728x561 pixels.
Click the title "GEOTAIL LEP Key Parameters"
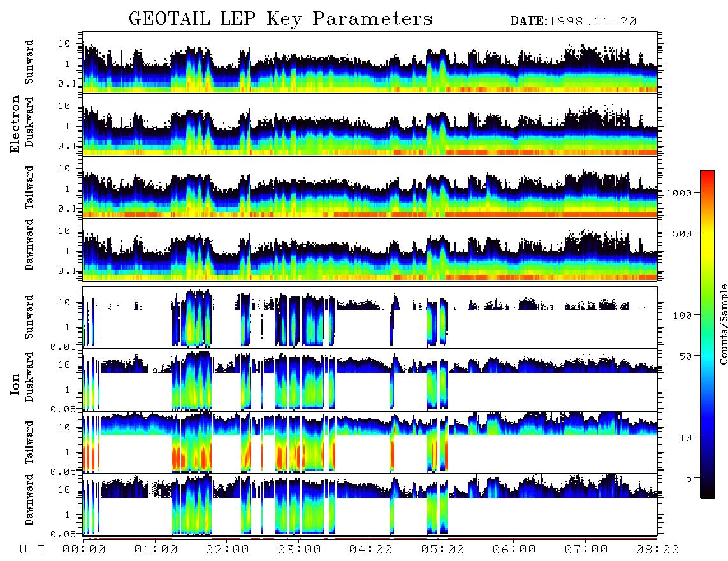tap(280, 20)
